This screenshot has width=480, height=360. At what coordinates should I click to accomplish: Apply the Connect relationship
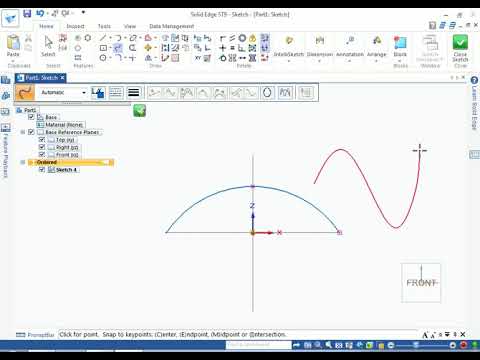tap(223, 38)
